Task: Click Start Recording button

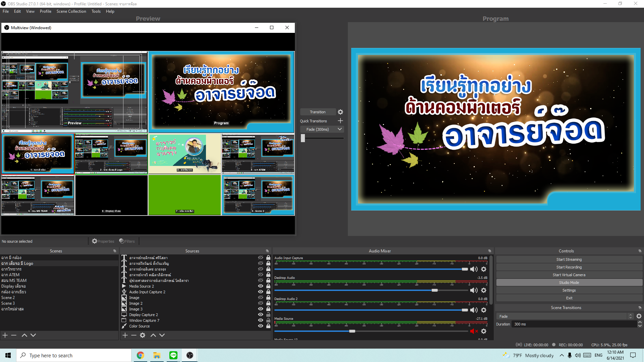Action: [569, 267]
